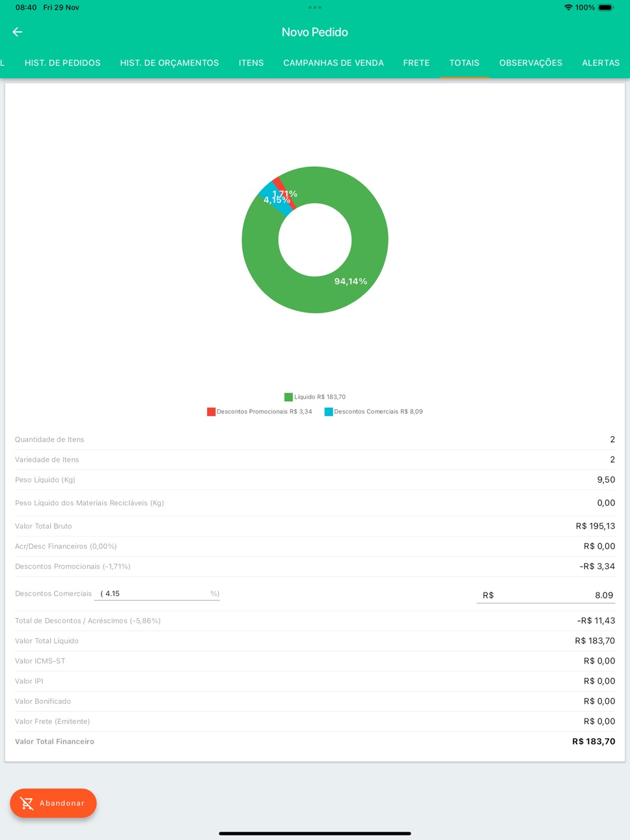The image size is (630, 840).
Task: Tap the Peso Líquido (Kg) label
Action: pyautogui.click(x=45, y=480)
